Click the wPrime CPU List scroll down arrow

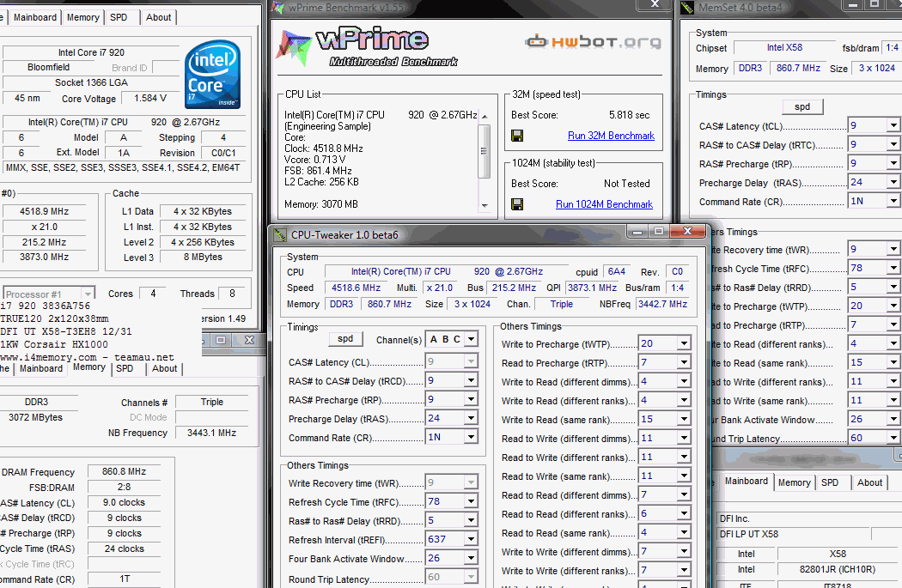[x=485, y=205]
